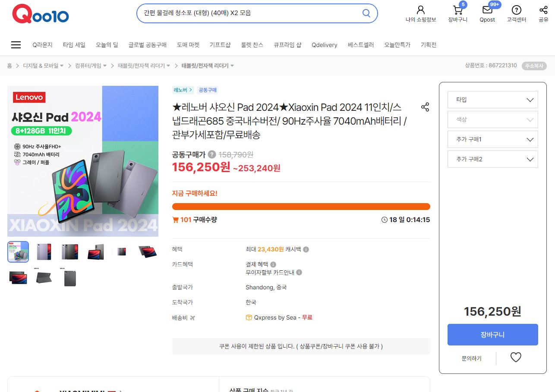
Task: Click the struck-through 158,790원 price
Action: (x=236, y=154)
